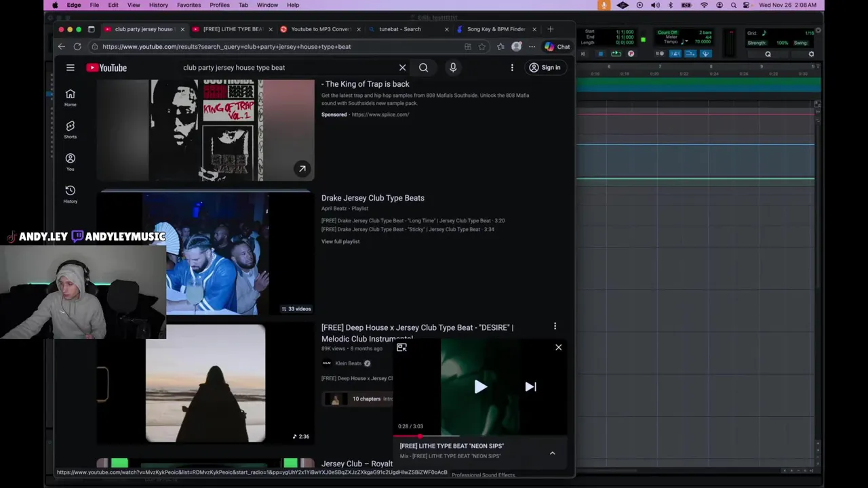Open a new Edge tab
868x488 pixels.
click(551, 29)
